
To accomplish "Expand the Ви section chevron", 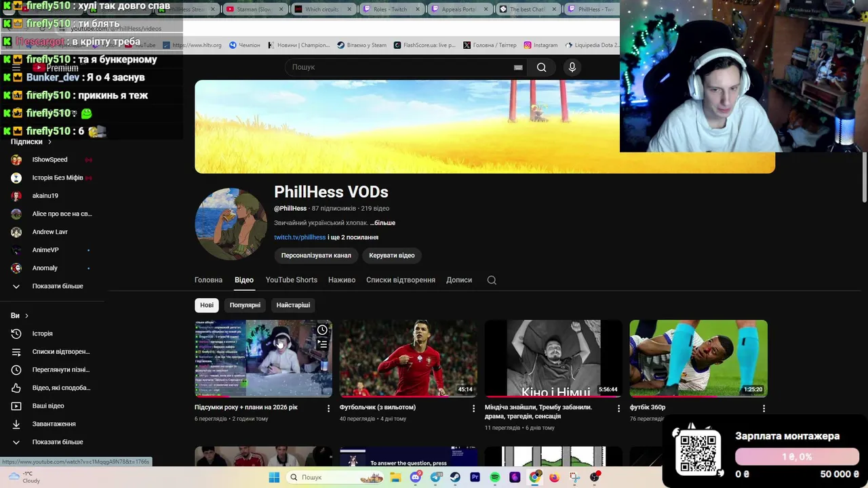I will pyautogui.click(x=26, y=316).
